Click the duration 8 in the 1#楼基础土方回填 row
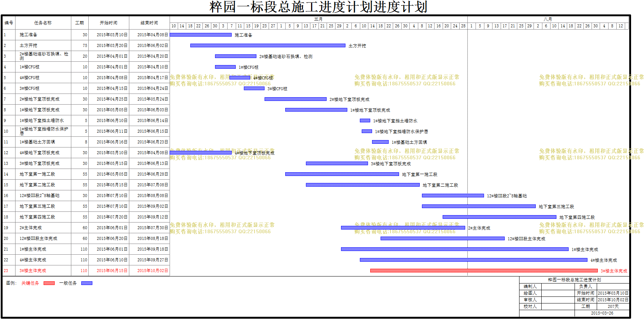The width and height of the screenshot is (644, 319). [86, 142]
